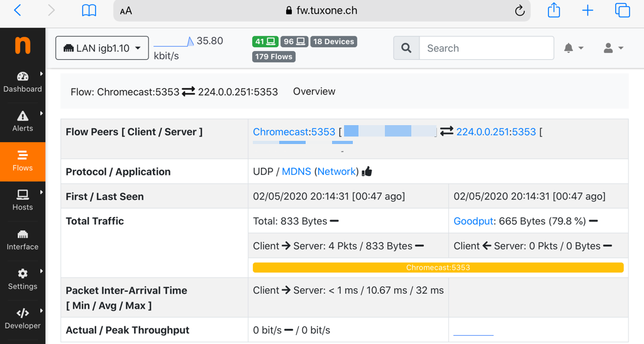Switch to the Overview tab

(x=314, y=91)
